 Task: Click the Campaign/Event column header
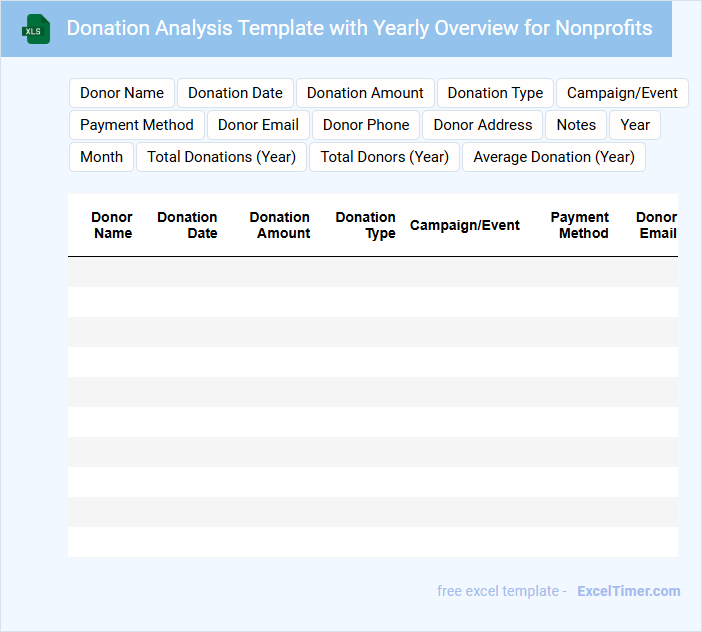[x=465, y=225]
